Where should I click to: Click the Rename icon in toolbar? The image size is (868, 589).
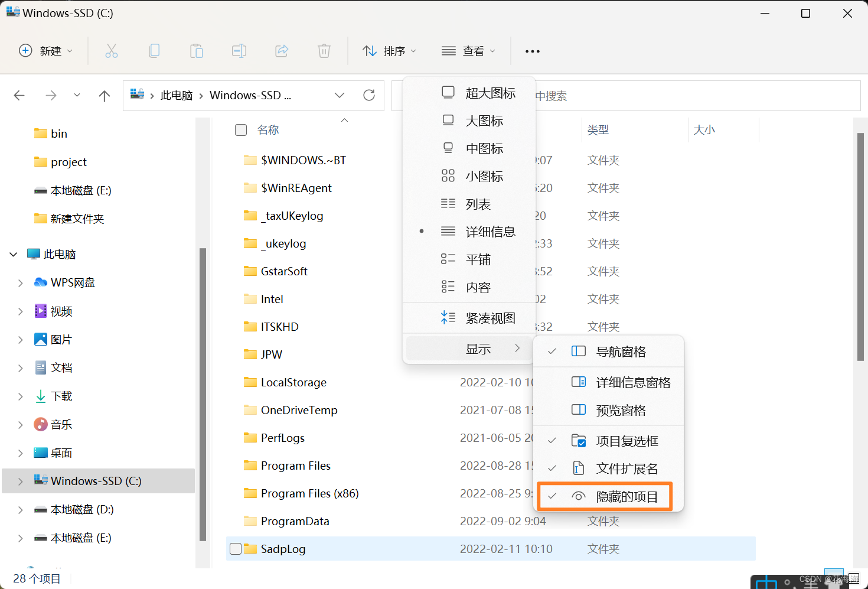click(239, 51)
